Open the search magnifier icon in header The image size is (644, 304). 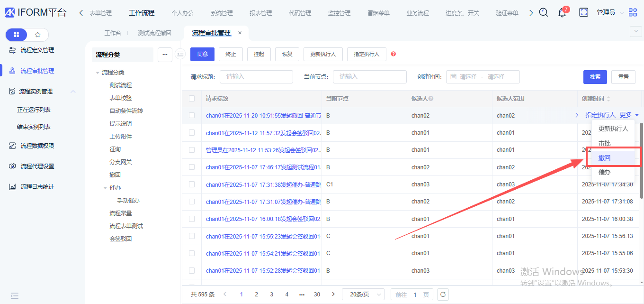(544, 13)
